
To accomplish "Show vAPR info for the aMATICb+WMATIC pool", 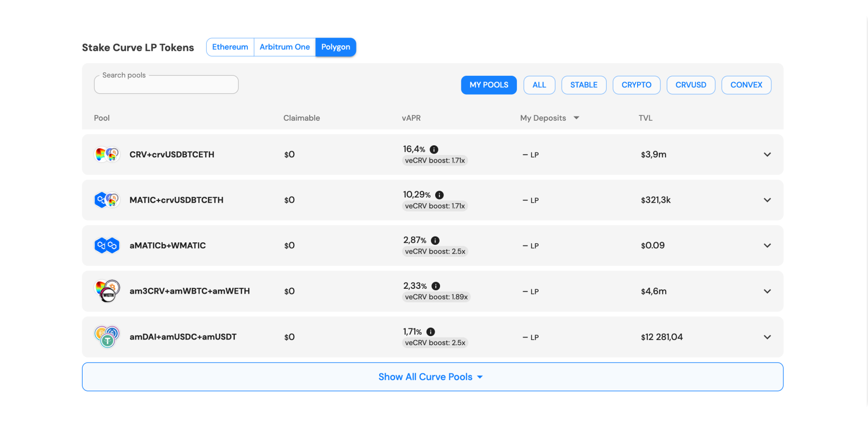I will [435, 240].
